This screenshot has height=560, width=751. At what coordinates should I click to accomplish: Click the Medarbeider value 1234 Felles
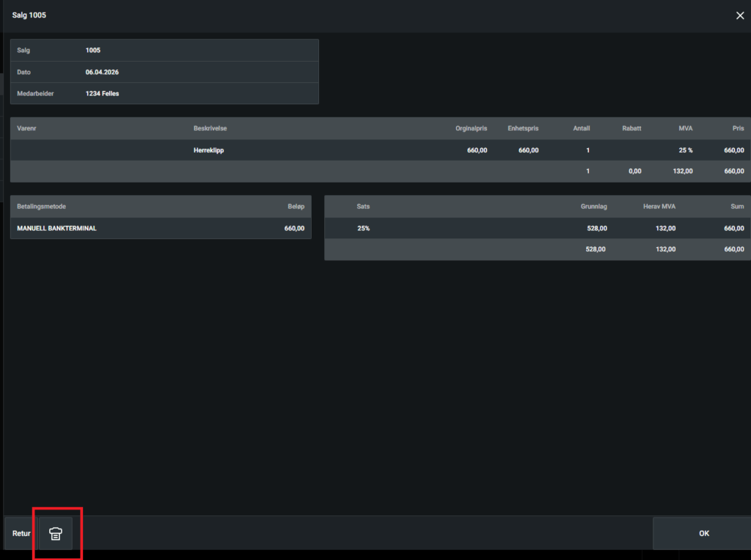point(102,94)
